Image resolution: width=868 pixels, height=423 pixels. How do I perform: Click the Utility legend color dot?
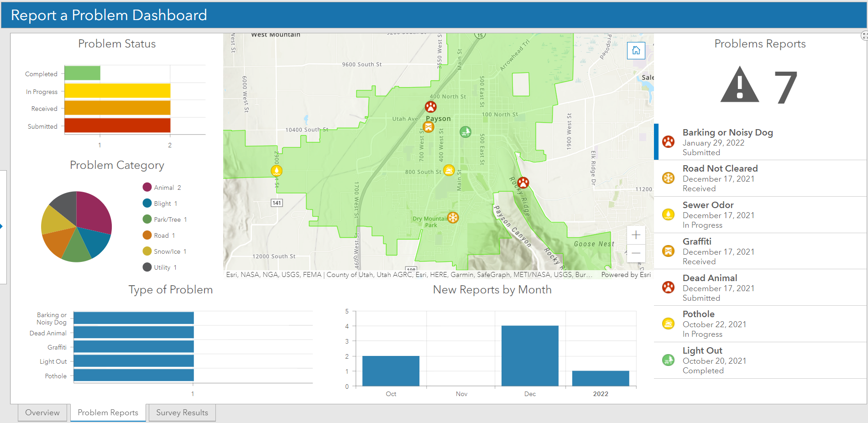147,267
